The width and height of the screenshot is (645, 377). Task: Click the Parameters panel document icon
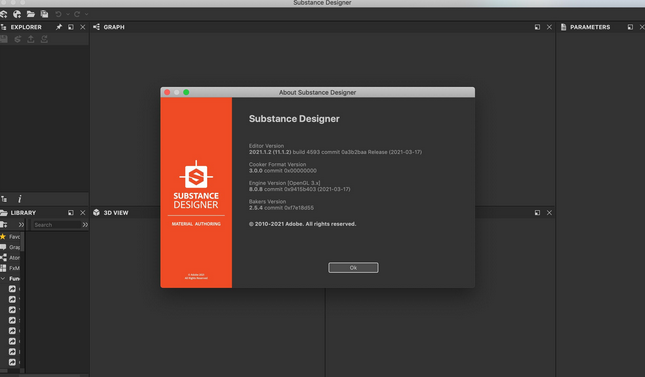coord(564,27)
